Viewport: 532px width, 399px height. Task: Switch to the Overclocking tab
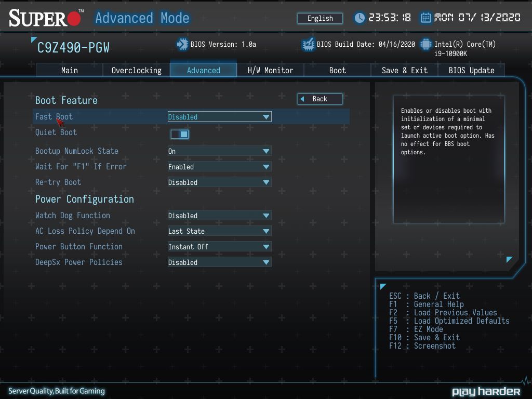pyautogui.click(x=137, y=70)
